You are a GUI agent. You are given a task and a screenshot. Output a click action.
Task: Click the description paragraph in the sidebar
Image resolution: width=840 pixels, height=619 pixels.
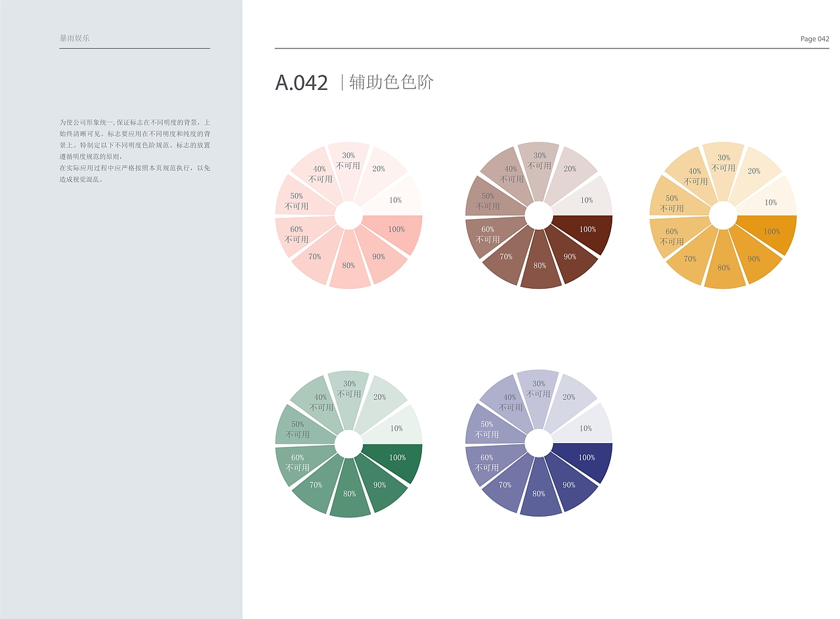pyautogui.click(x=135, y=150)
